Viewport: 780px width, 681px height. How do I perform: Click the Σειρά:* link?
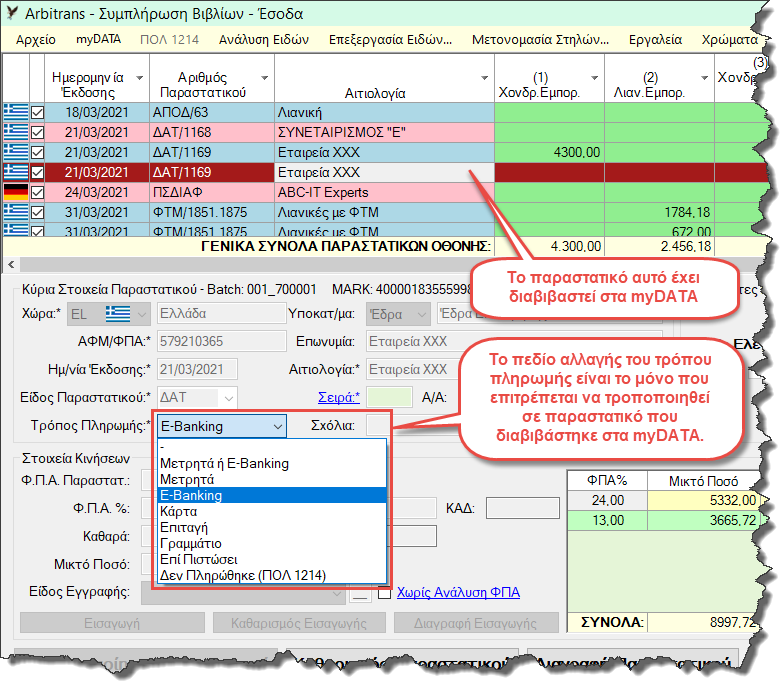(339, 397)
